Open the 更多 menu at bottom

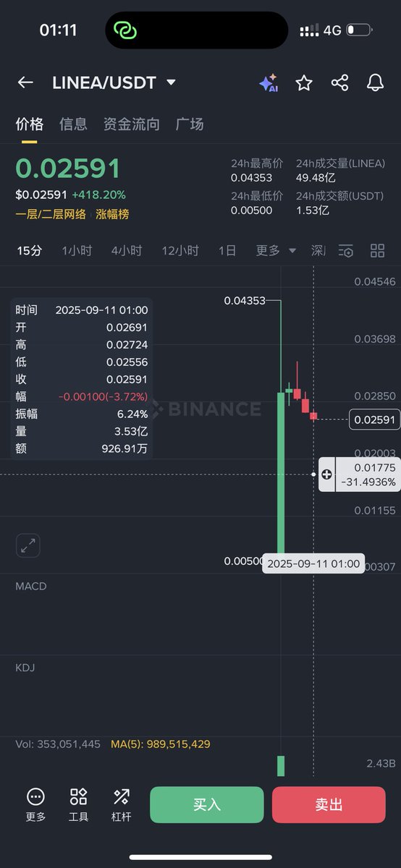35,805
